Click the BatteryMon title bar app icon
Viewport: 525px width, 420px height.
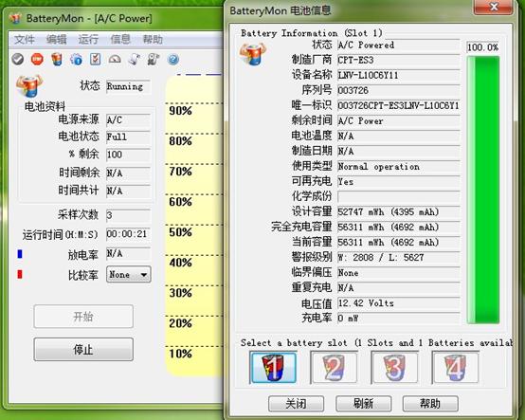(15, 18)
